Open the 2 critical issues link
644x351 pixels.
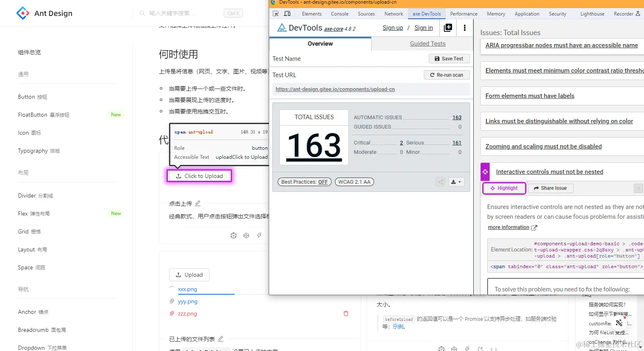(x=401, y=143)
